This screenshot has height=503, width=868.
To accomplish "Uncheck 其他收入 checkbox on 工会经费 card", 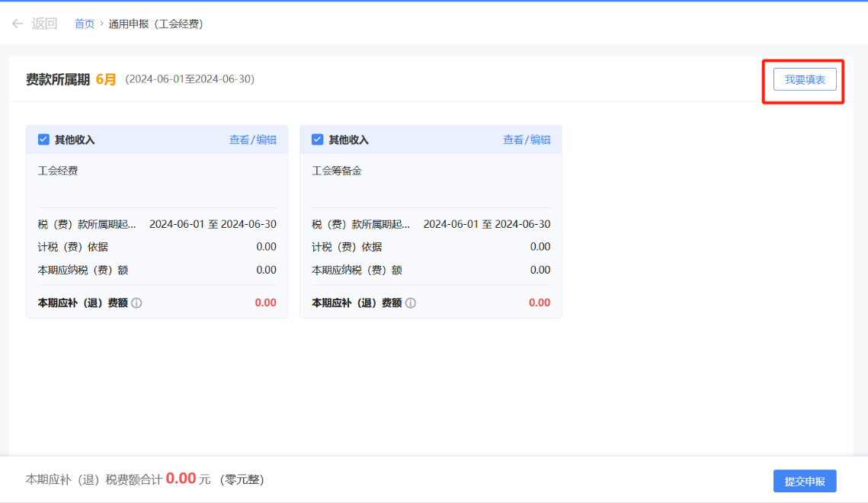I will 43,139.
